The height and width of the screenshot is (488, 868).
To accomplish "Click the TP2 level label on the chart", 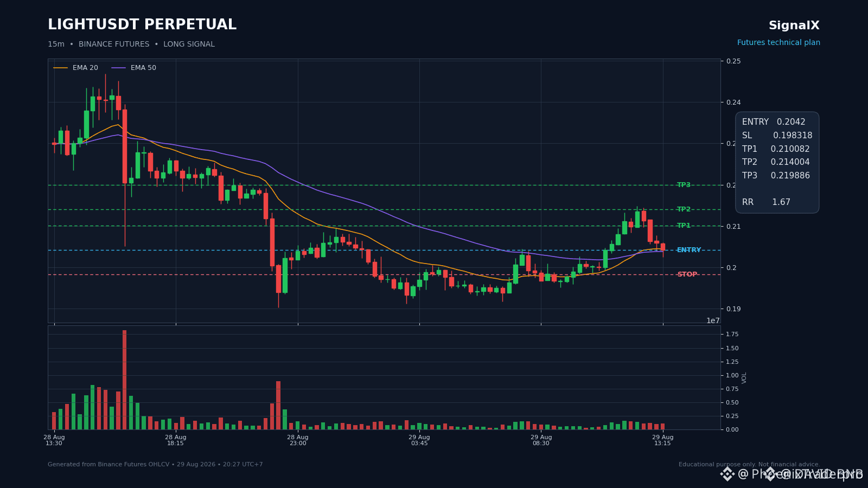I will (684, 209).
